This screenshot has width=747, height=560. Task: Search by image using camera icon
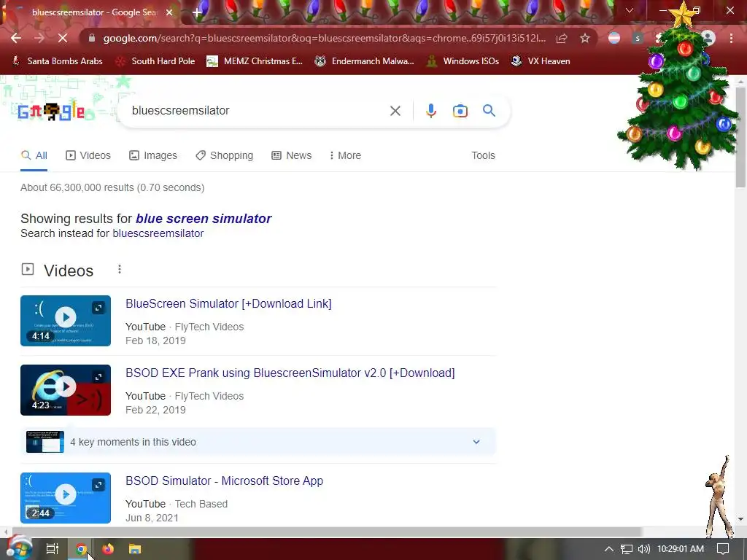460,111
